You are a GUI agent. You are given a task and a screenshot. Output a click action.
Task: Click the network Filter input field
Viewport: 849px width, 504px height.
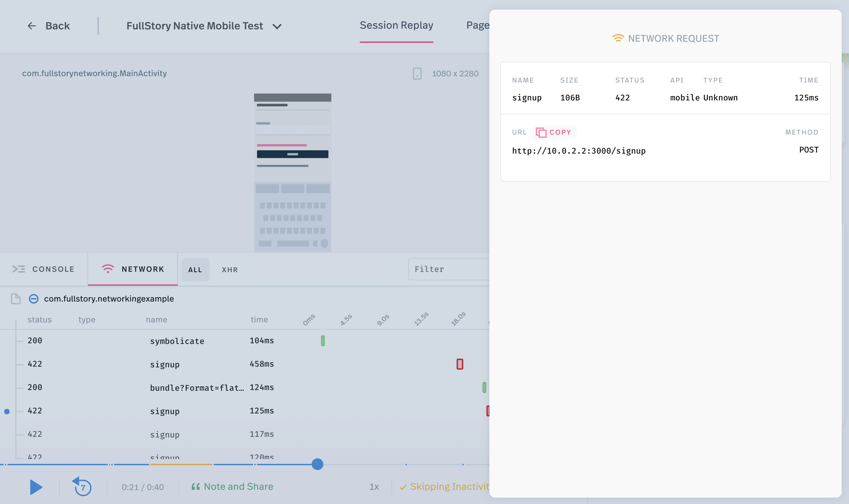tap(448, 269)
